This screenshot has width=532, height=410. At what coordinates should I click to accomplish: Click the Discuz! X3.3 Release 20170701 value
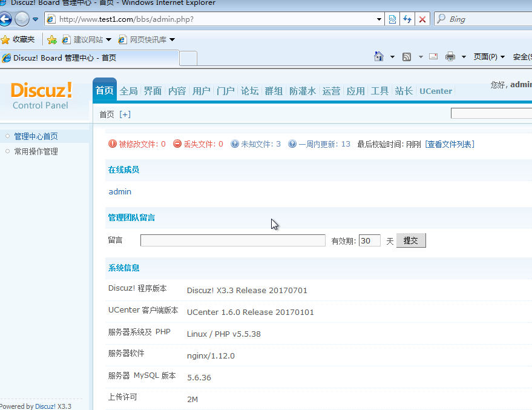pos(247,291)
